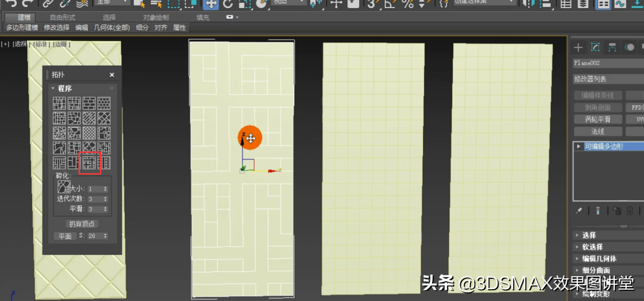The height and width of the screenshot is (301, 644).
Task: Select the Link tool icon
Action: point(48,3)
